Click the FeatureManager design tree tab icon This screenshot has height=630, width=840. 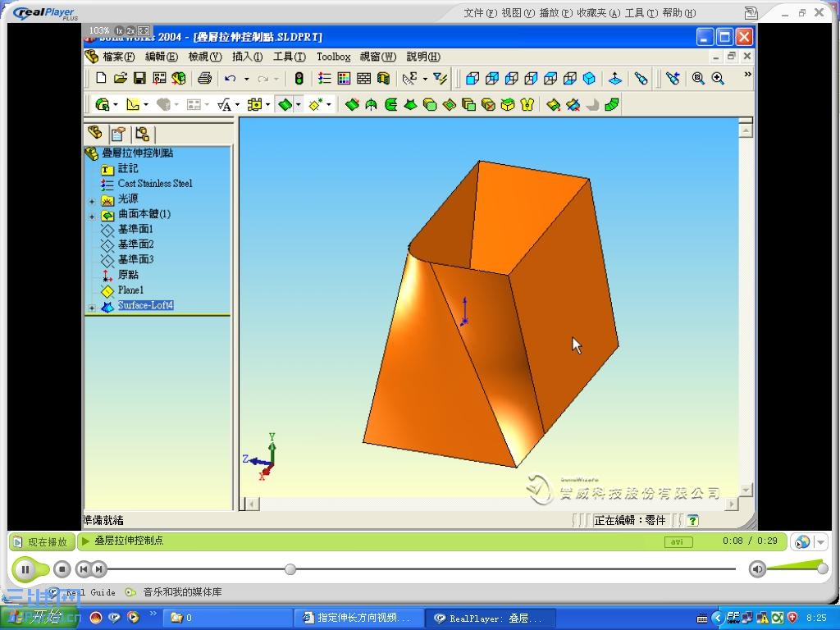tap(95, 132)
